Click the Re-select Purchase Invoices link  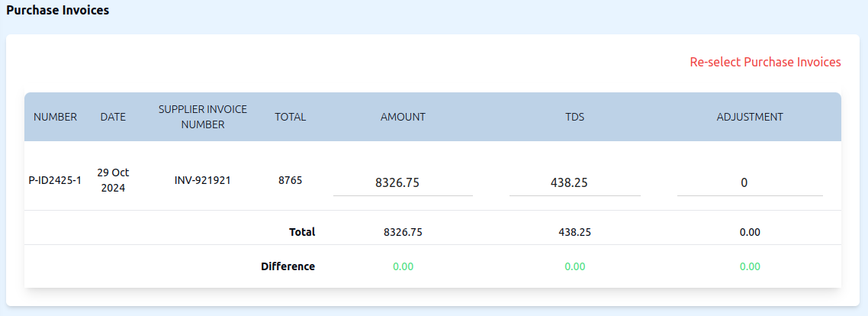765,62
